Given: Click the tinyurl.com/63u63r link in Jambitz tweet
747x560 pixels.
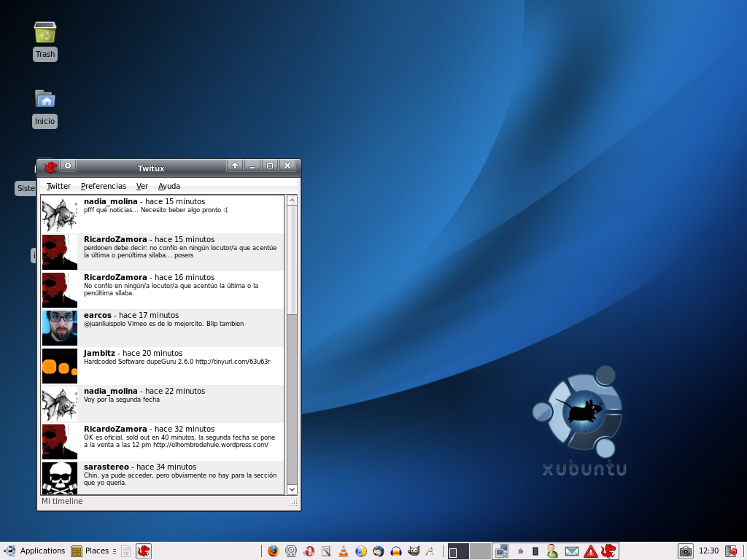Looking at the screenshot, I should click(233, 362).
